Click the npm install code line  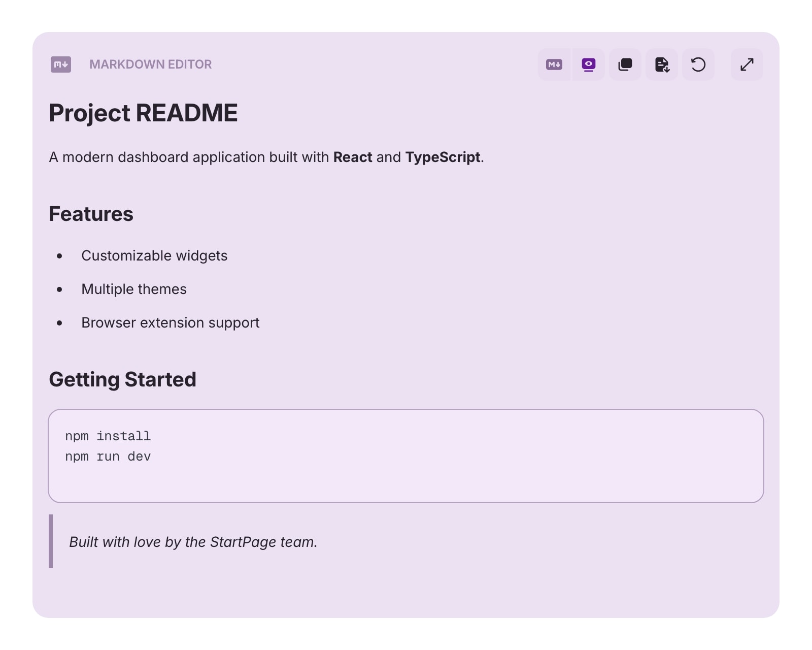[x=108, y=436]
